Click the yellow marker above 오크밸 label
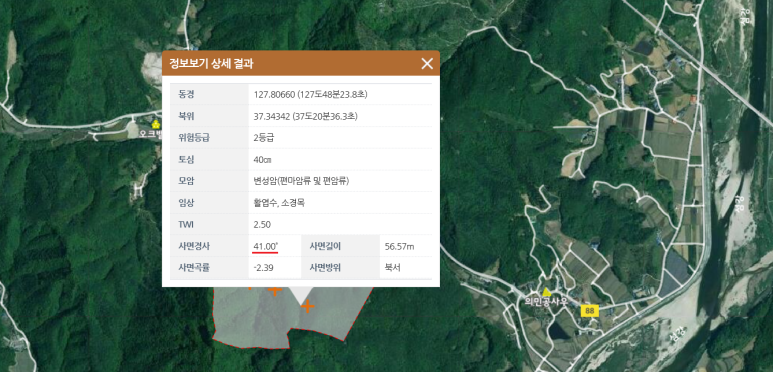Screen dimensions: 773x372 click(x=157, y=124)
